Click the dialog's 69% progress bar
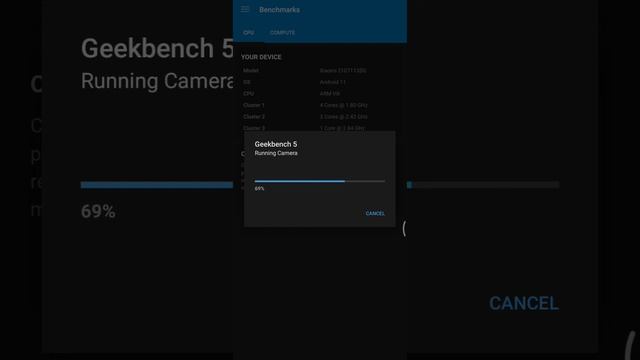 tap(320, 181)
